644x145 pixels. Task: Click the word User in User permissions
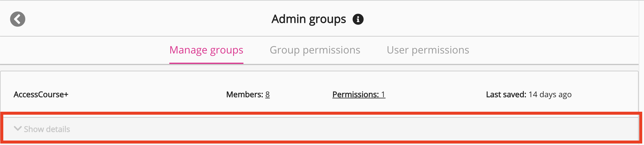398,50
